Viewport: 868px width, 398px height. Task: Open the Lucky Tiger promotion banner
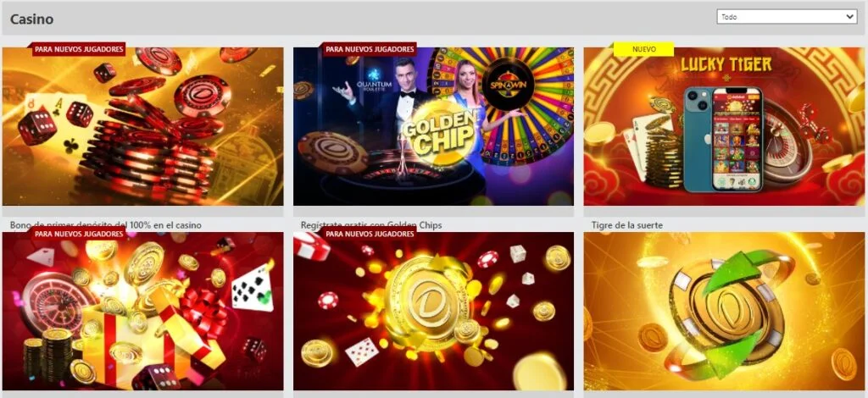click(724, 126)
